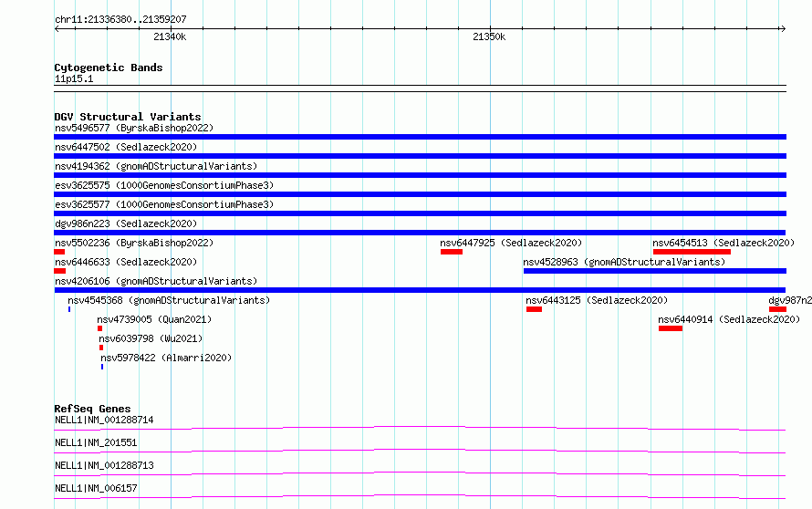Click the nsv5496577 (ByrskaBishop2022) variant label

tap(134, 128)
